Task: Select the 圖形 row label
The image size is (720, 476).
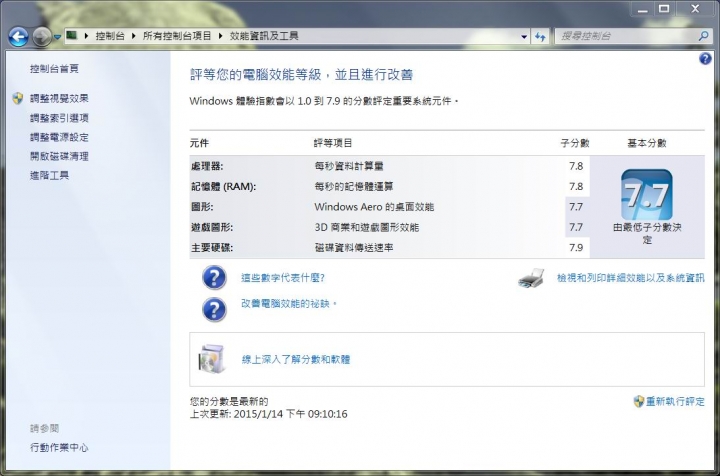Action: coord(202,207)
